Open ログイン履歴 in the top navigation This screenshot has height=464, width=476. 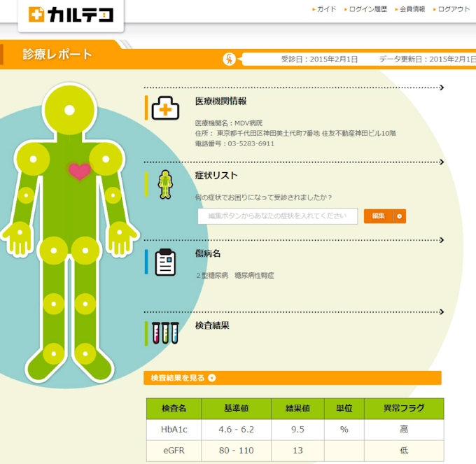point(367,9)
